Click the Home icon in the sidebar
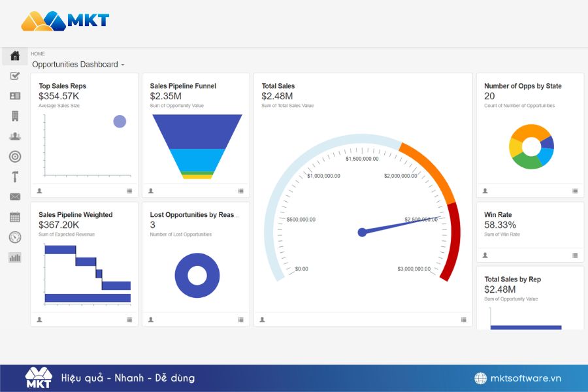The width and height of the screenshot is (588, 392). click(x=15, y=56)
